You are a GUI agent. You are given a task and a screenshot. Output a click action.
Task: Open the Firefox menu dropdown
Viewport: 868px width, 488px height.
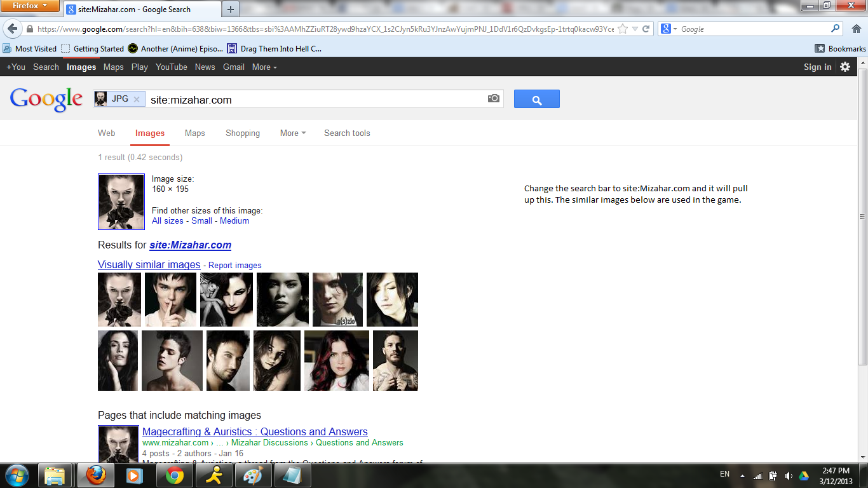[x=30, y=6]
